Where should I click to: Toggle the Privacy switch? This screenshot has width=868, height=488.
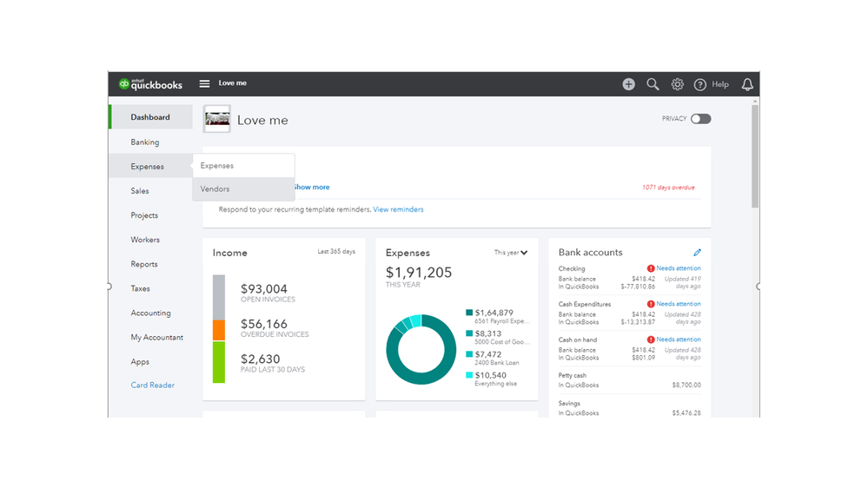(x=700, y=119)
